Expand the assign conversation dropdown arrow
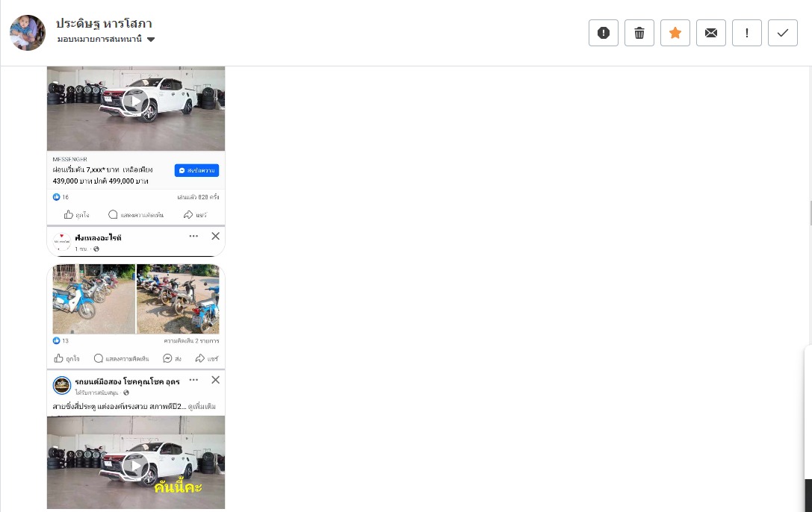This screenshot has height=512, width=812. coord(151,40)
